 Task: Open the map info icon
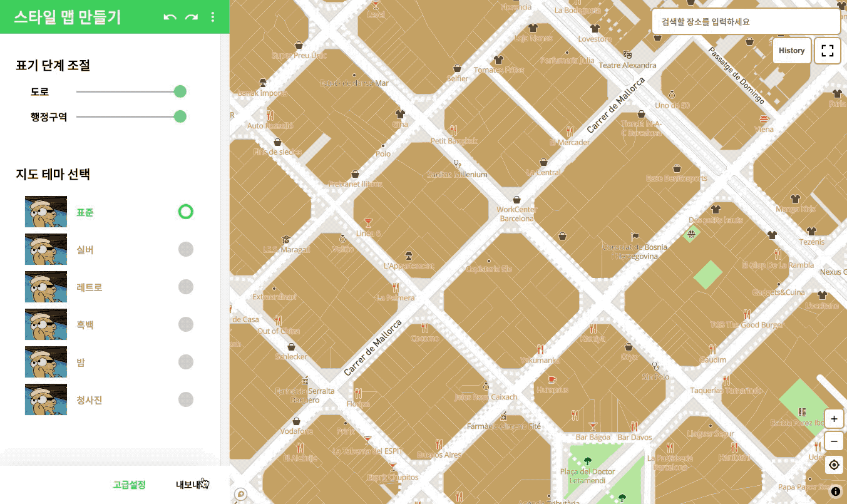click(x=836, y=491)
